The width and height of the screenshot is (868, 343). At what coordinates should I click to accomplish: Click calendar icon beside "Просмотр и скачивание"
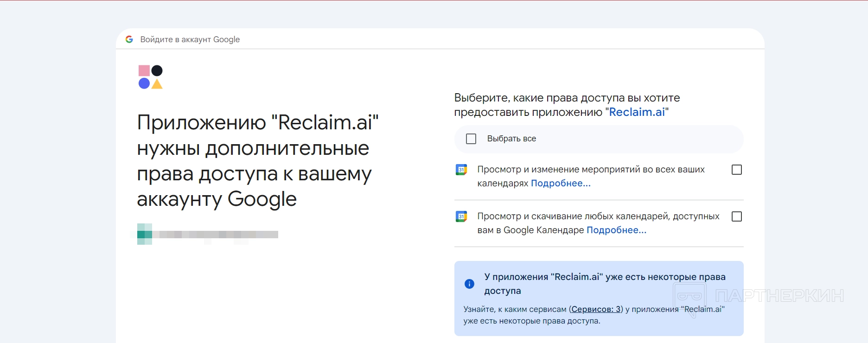(x=461, y=216)
